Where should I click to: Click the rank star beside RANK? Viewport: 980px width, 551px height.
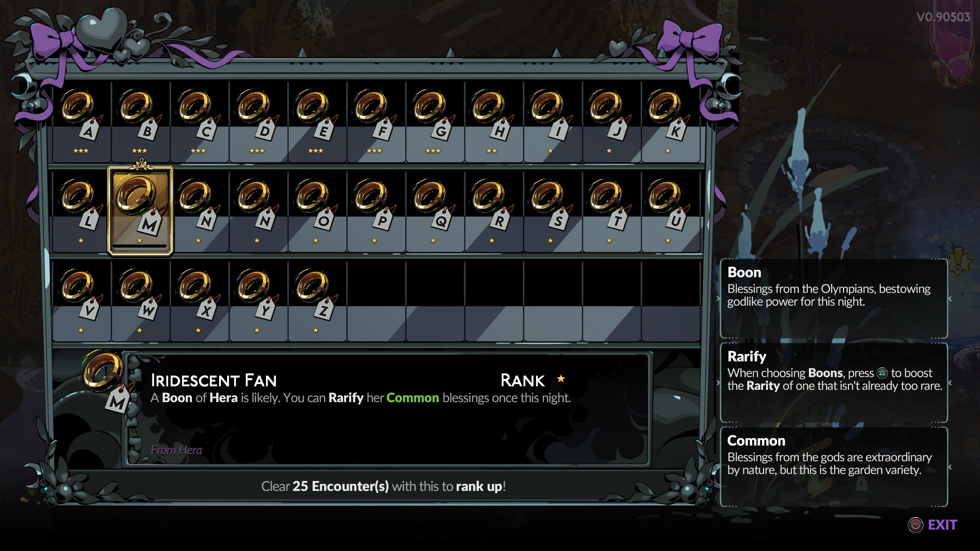click(561, 379)
